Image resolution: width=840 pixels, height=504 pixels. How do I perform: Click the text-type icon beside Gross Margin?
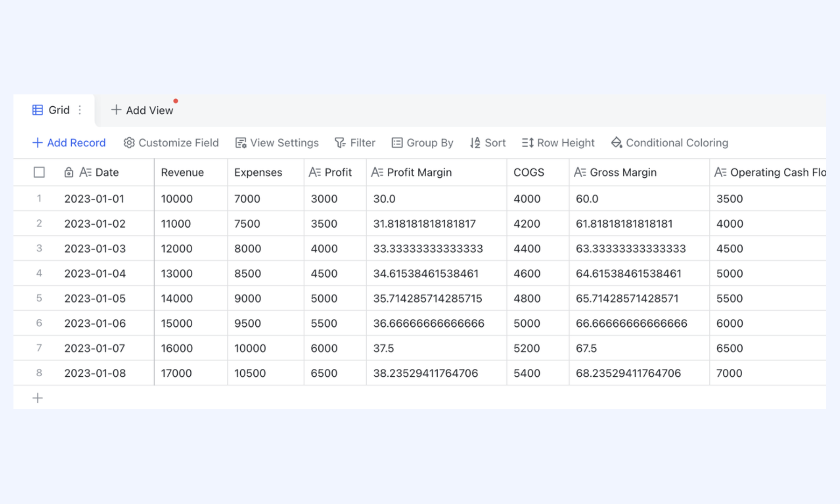point(580,172)
